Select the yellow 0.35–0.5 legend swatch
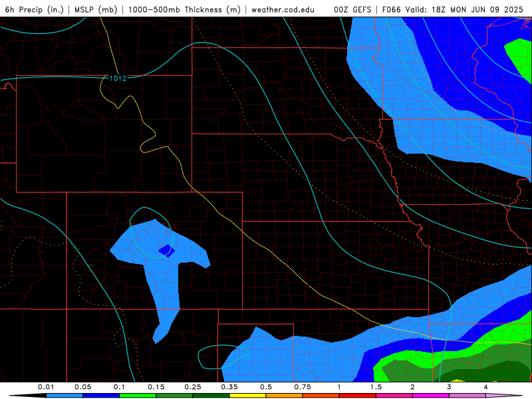 (247, 396)
